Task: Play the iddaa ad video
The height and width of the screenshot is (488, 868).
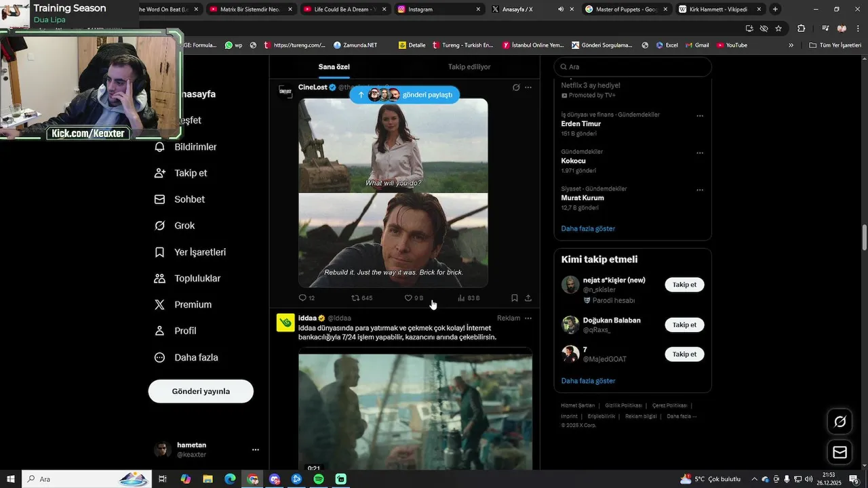Action: pos(415,410)
